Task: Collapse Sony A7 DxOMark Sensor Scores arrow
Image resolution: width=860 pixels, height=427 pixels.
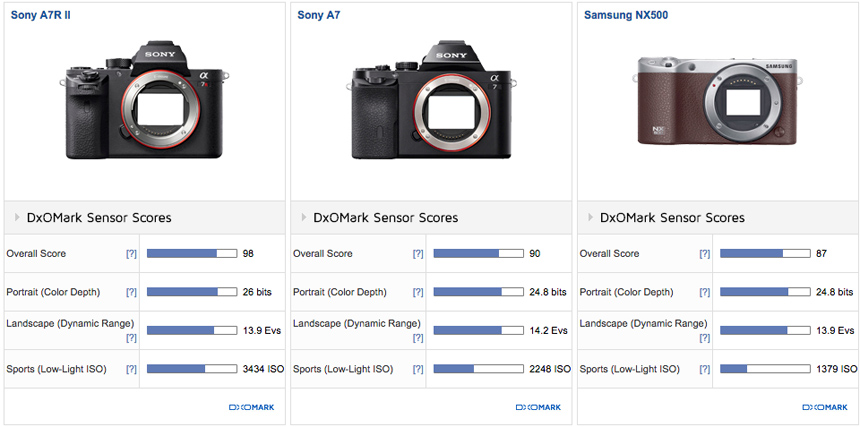Action: point(304,218)
